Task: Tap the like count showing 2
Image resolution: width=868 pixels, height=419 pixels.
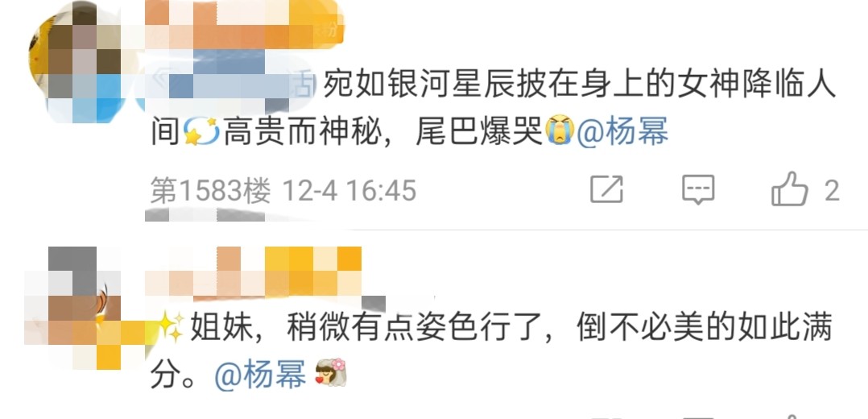Action: (x=832, y=191)
